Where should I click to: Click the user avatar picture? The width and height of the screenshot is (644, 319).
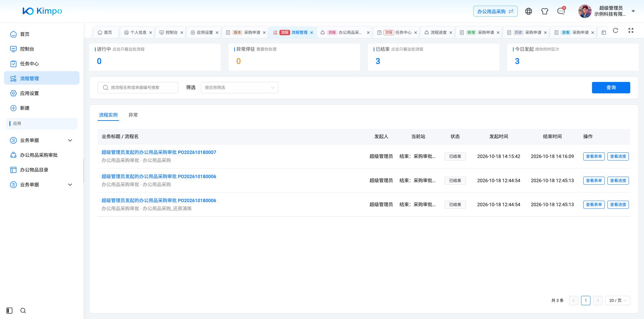click(x=585, y=11)
